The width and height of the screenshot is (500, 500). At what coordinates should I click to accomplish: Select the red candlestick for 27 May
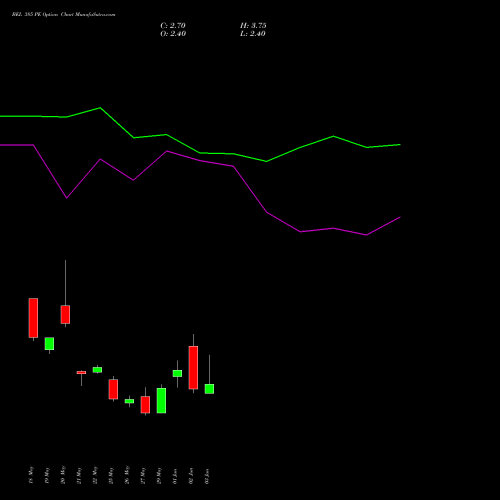(145, 405)
